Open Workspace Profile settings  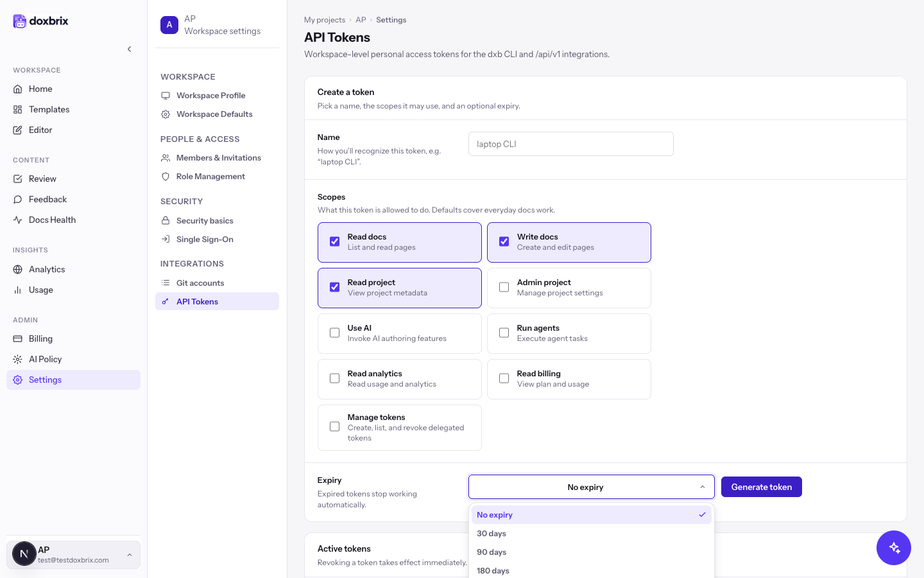click(217, 95)
